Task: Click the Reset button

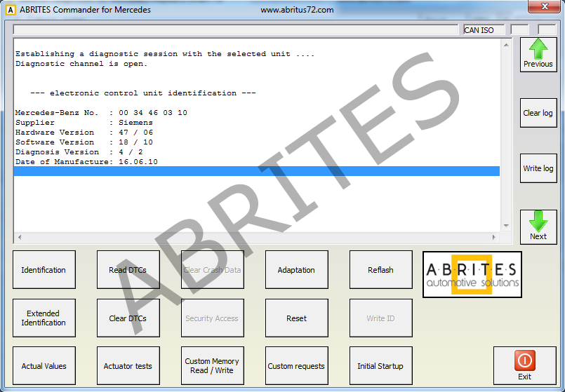Action: click(297, 318)
